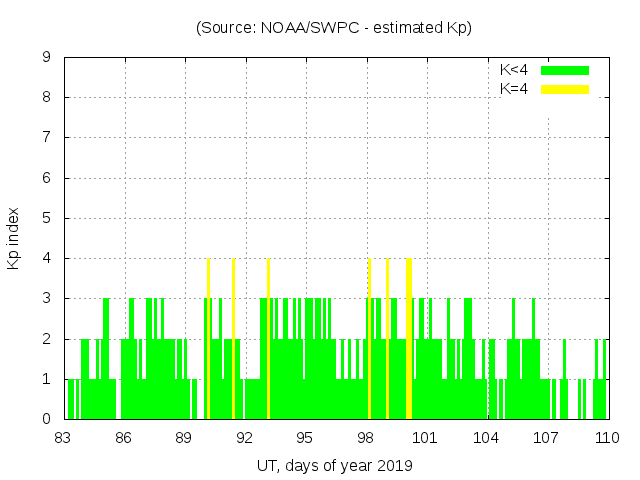The width and height of the screenshot is (640, 480).
Task: Click the K<4 legend text label
Action: (514, 70)
